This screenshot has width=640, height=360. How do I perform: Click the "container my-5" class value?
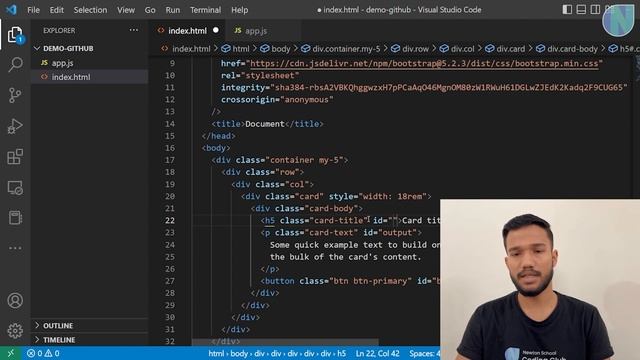pyautogui.click(x=304, y=160)
